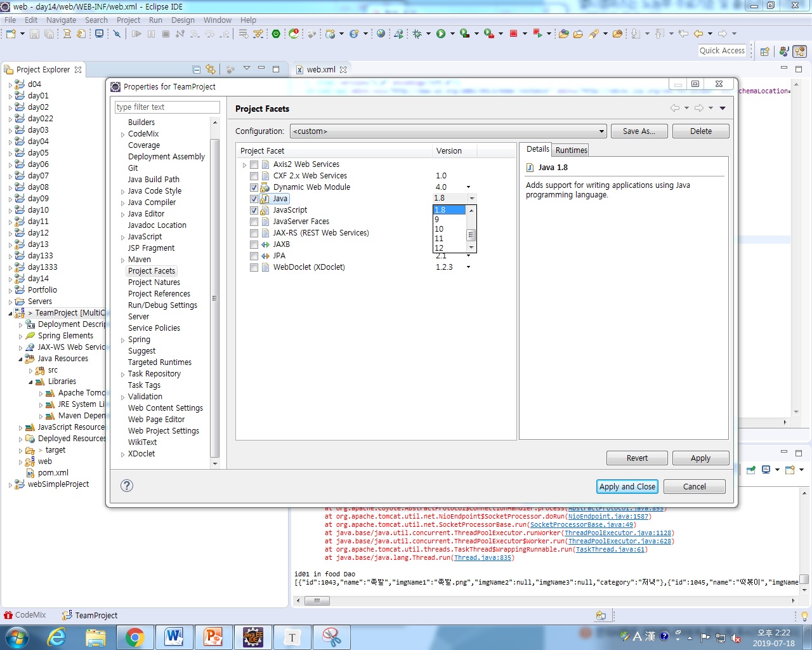Click Link with Editor in Project Explorer

pos(211,69)
